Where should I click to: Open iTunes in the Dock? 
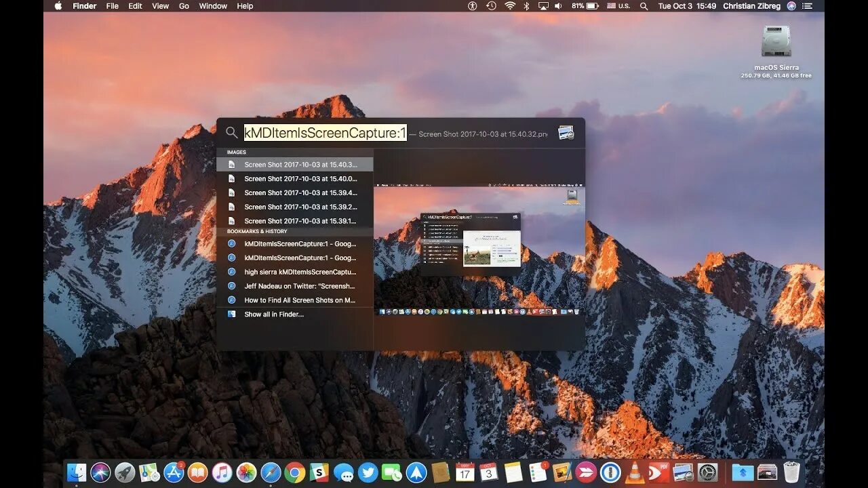point(222,472)
